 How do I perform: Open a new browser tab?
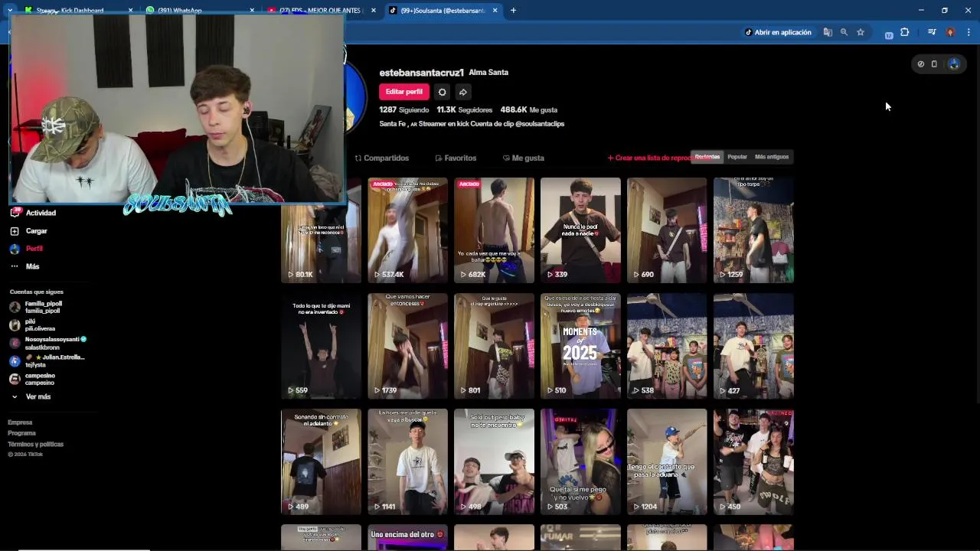[513, 10]
